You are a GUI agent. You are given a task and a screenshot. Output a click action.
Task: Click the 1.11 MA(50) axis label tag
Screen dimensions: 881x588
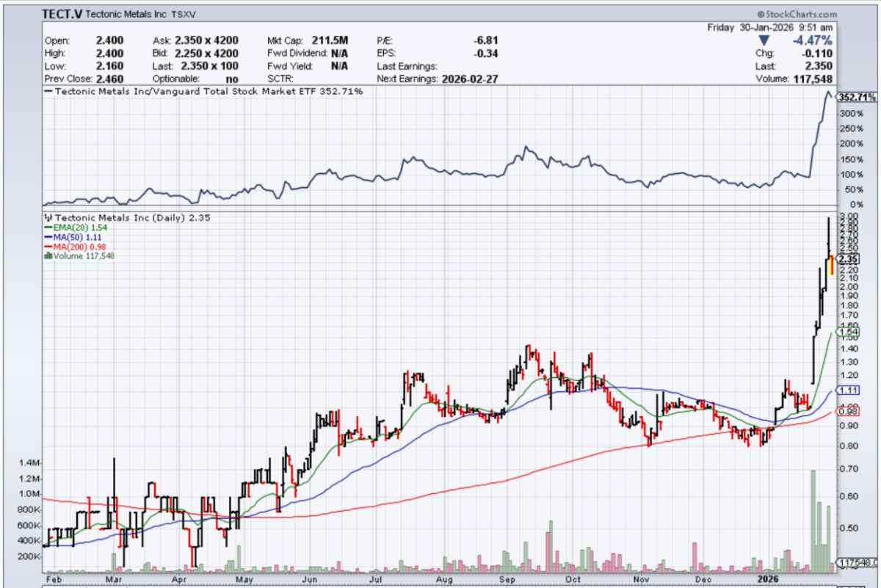[x=849, y=391]
